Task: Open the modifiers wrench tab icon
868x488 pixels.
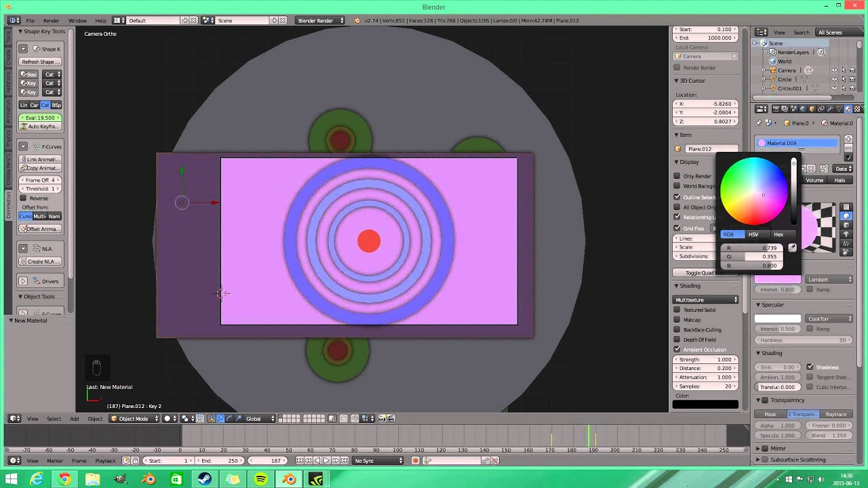Action: point(830,109)
